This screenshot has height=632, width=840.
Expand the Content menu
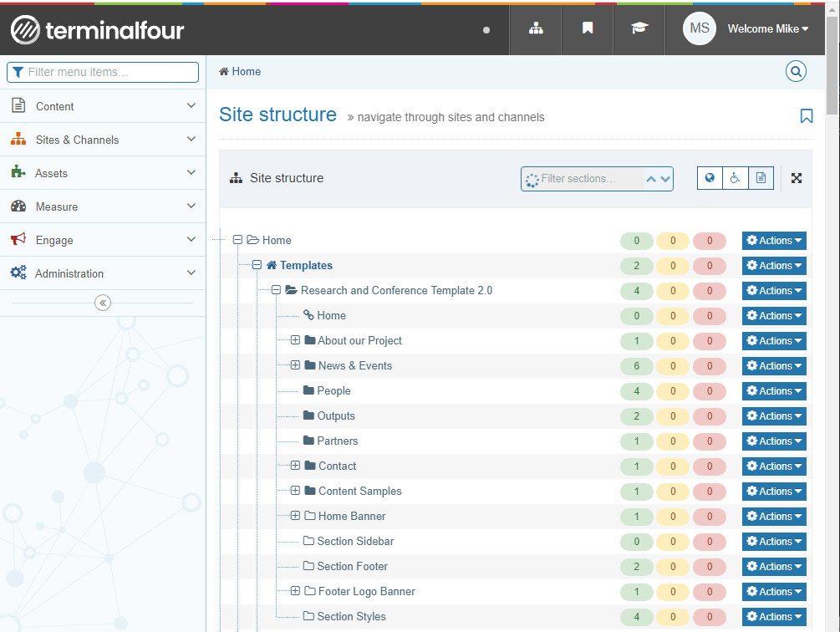click(103, 106)
